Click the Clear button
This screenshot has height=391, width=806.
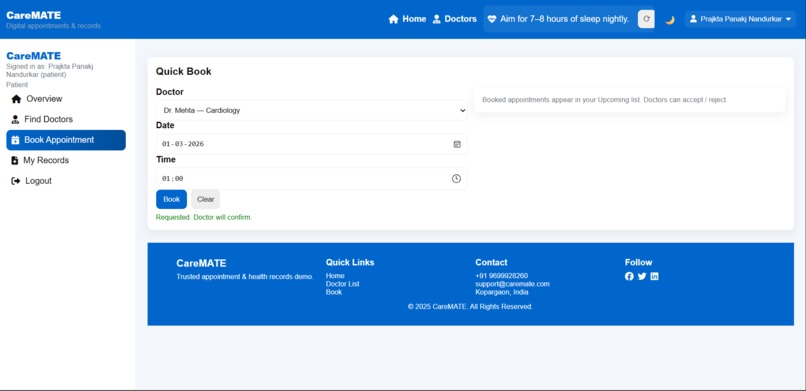pos(206,199)
